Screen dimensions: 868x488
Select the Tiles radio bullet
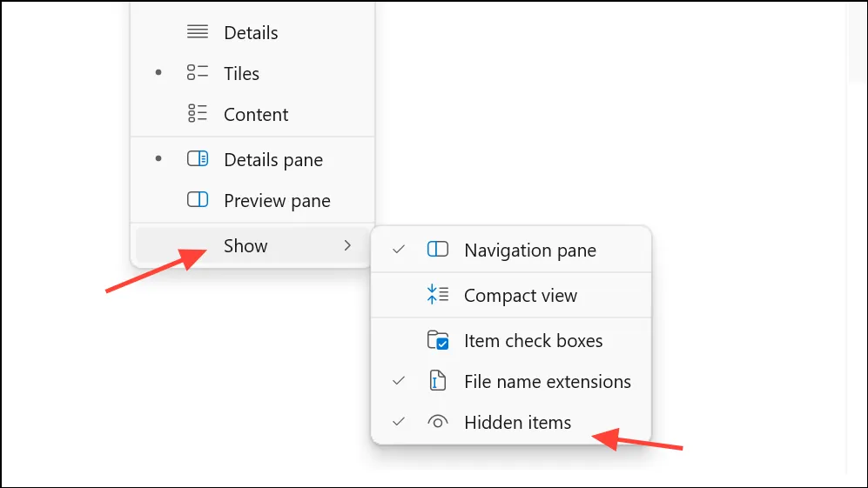point(158,72)
